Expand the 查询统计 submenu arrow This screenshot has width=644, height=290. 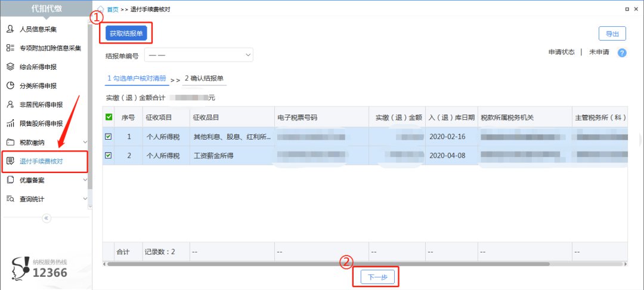click(x=85, y=199)
